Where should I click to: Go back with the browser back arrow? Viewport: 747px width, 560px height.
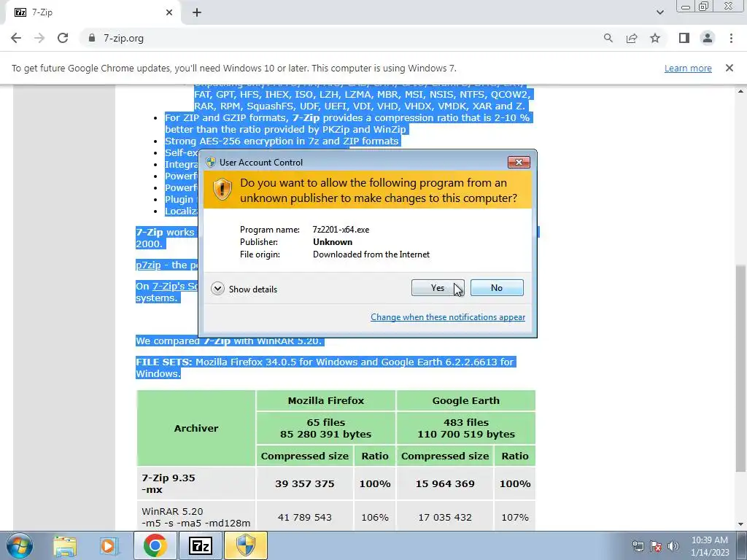point(16,38)
